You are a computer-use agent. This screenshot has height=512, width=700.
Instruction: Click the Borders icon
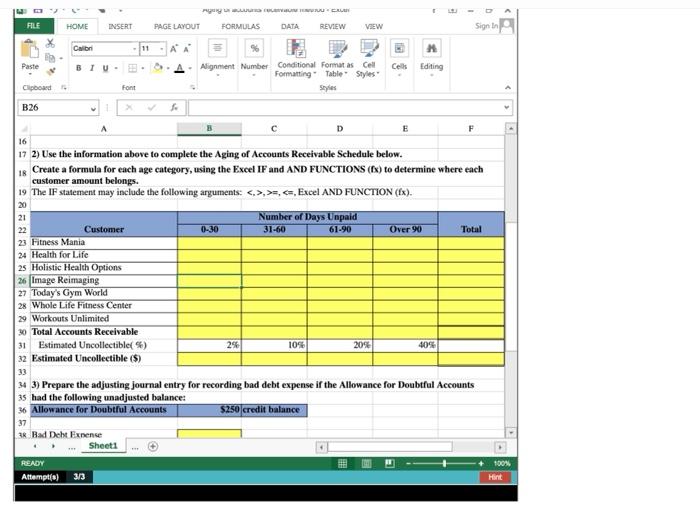point(133,68)
